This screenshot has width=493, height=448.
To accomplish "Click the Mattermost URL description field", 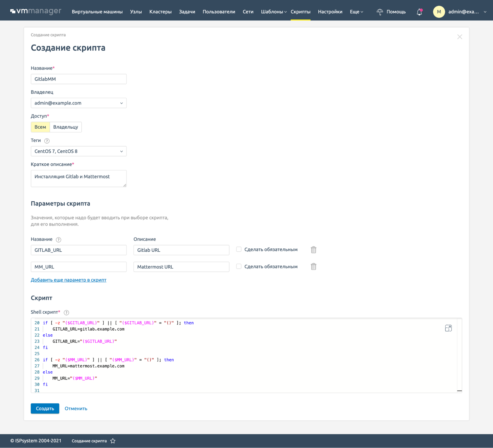I will pyautogui.click(x=181, y=267).
